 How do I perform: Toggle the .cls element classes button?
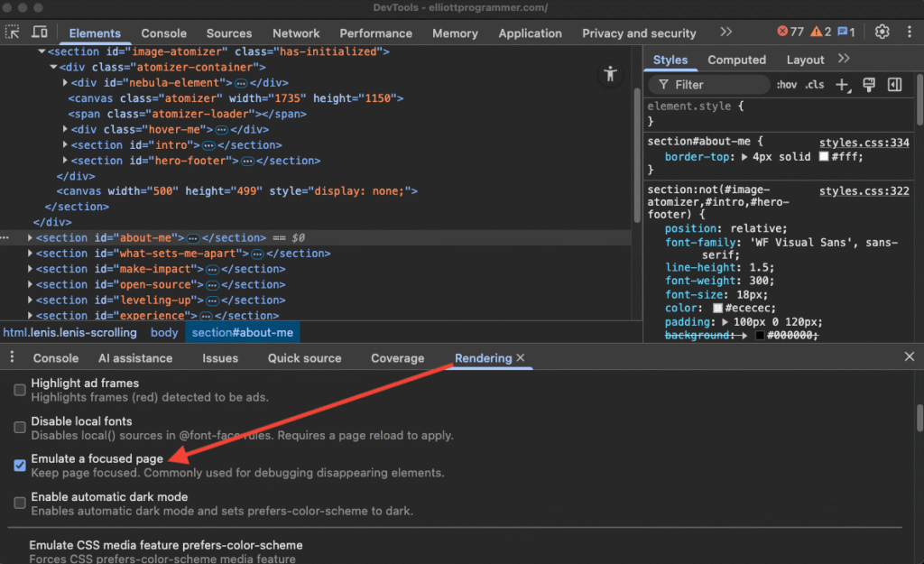point(814,85)
